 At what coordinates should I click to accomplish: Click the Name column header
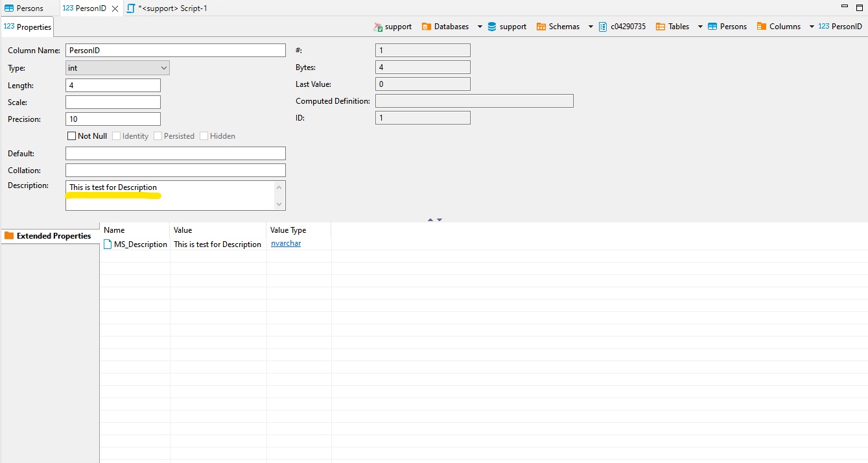135,230
